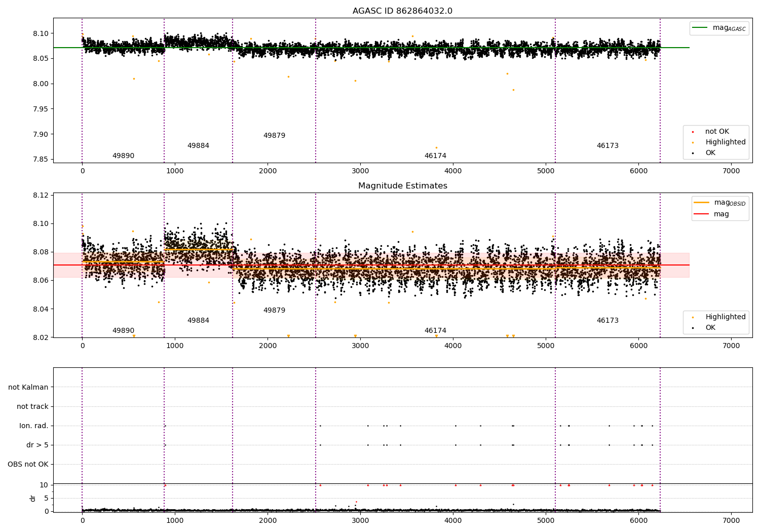
Task: Click y-axis tick 8.12 in Magnitude Estimates plot
Action: tap(41, 196)
